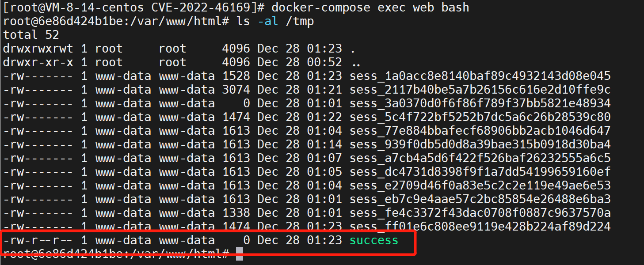Click the -rw-r--r-- permissions of the success file

(38, 241)
